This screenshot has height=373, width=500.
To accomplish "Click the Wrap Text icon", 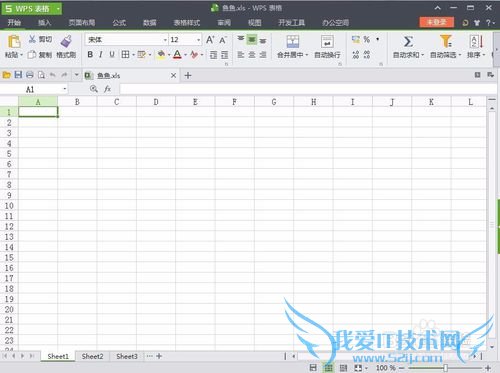I will (327, 42).
